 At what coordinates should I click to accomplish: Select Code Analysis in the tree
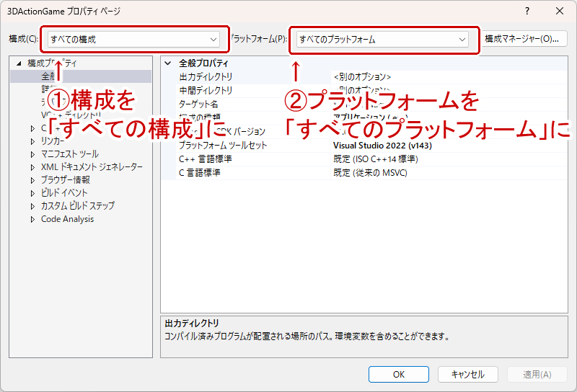pyautogui.click(x=67, y=219)
